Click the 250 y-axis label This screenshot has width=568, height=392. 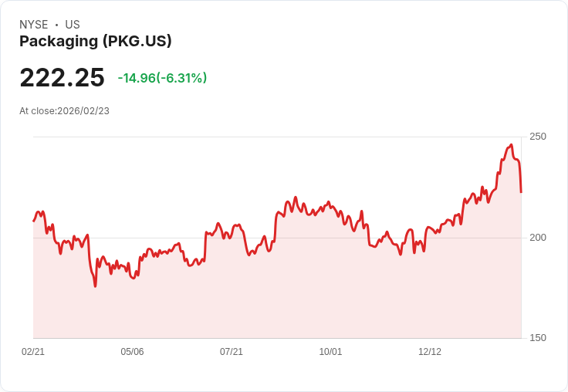coord(537,137)
